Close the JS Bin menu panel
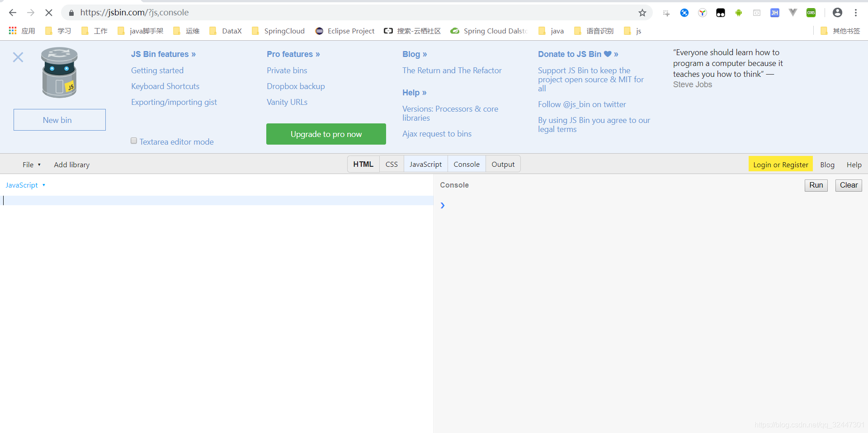Image resolution: width=868 pixels, height=433 pixels. point(18,57)
